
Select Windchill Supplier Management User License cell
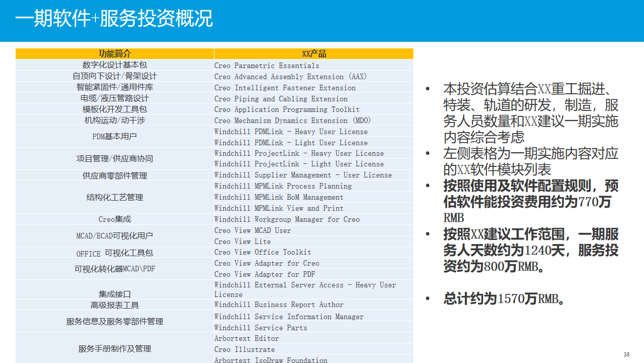313,175
